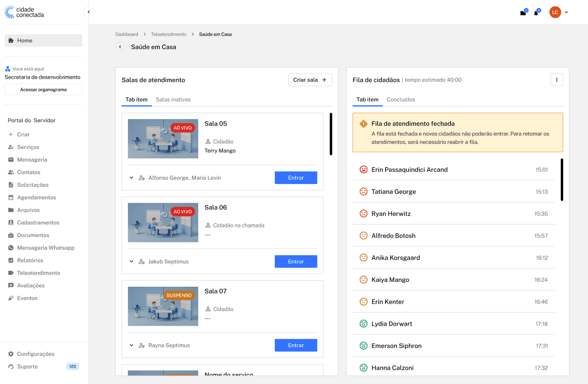Click the LC user avatar
Image resolution: width=588 pixels, height=384 pixels.
tap(555, 12)
